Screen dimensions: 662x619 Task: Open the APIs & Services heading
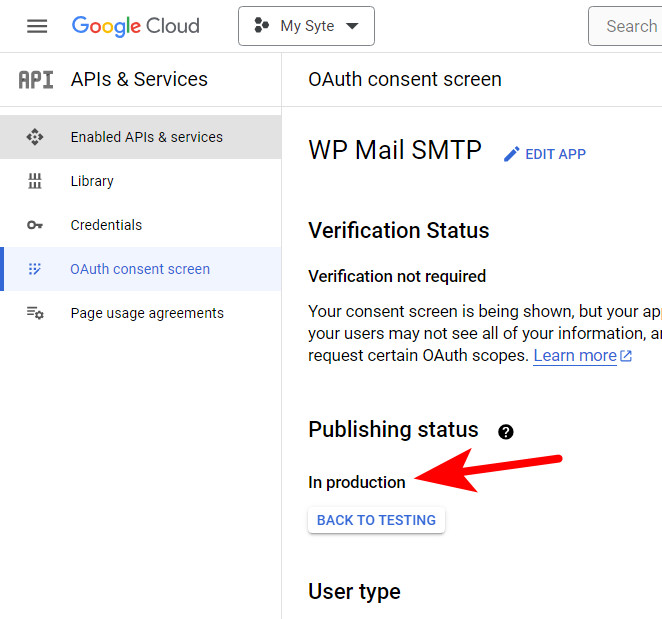139,79
